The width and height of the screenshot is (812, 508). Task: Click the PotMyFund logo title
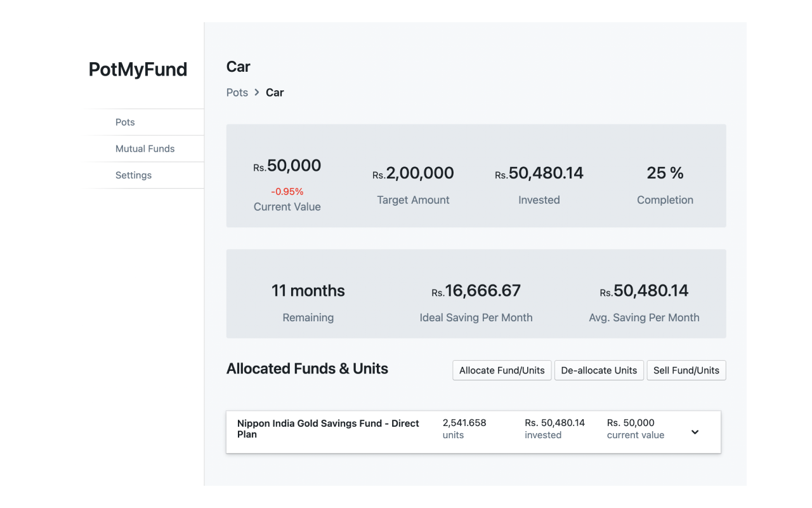point(138,69)
